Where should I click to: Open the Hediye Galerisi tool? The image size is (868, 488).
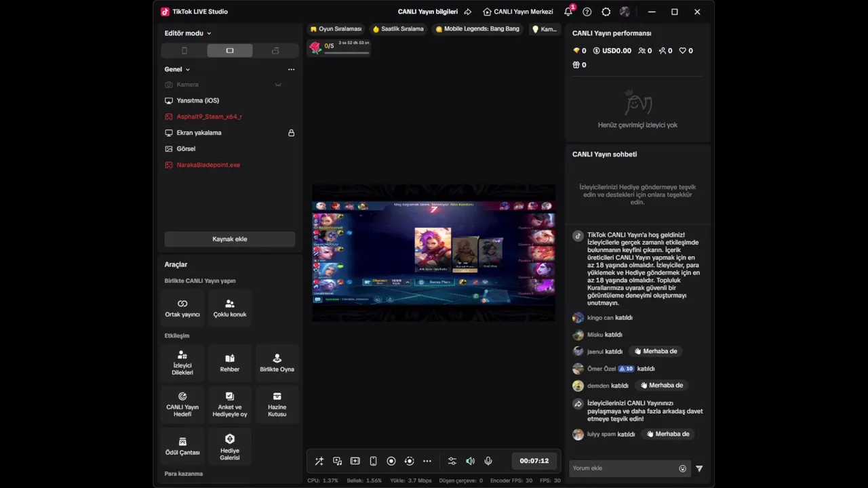230,446
